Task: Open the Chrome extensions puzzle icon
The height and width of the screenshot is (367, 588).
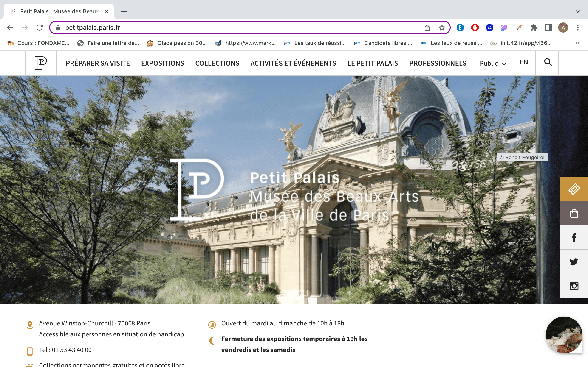Action: [x=534, y=28]
